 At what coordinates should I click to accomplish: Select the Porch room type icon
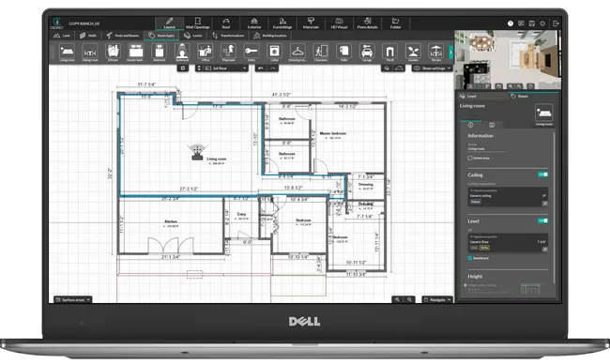pos(389,51)
